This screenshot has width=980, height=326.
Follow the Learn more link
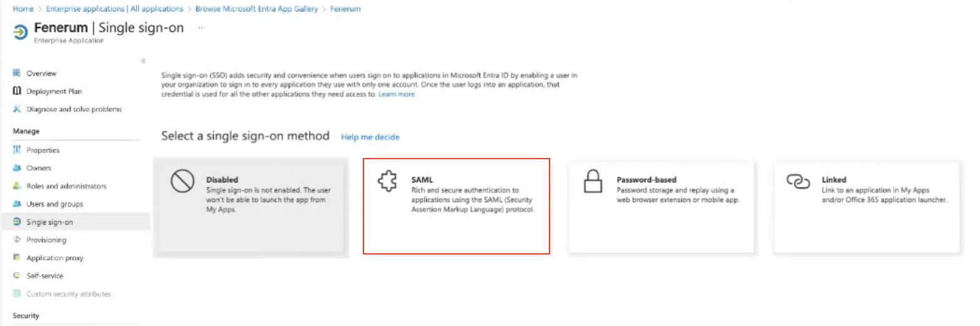coord(397,94)
